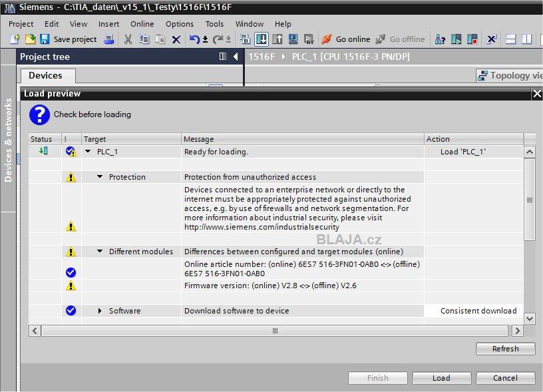Open the Window menu
This screenshot has height=392, width=543.
(x=250, y=24)
